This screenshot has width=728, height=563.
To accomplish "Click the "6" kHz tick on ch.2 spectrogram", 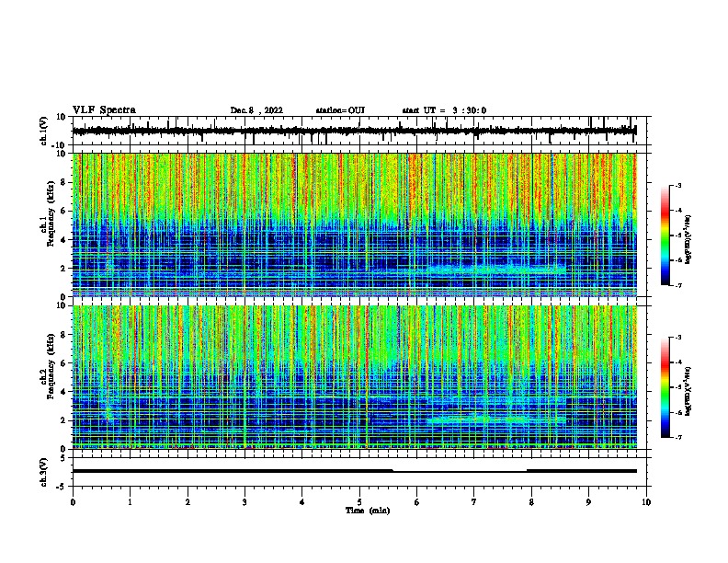I will click(x=64, y=363).
